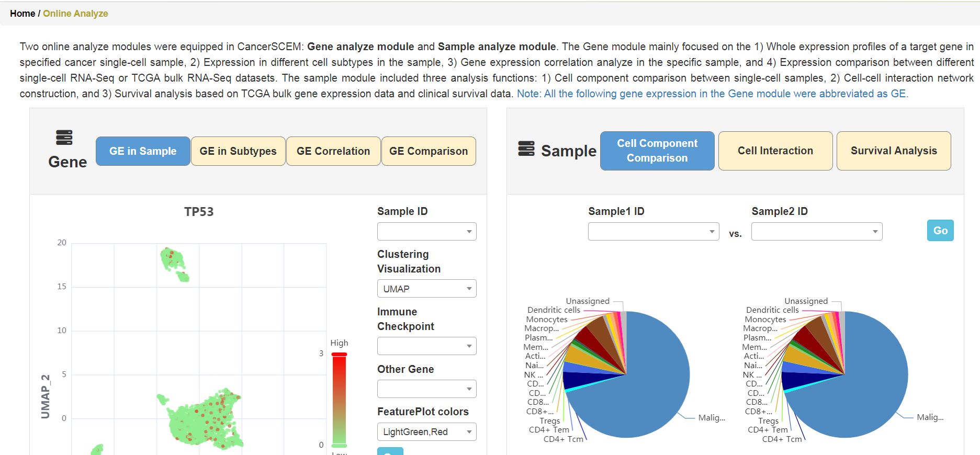The image size is (980, 455).
Task: Expand the Sample ID dropdown
Action: pos(427,231)
